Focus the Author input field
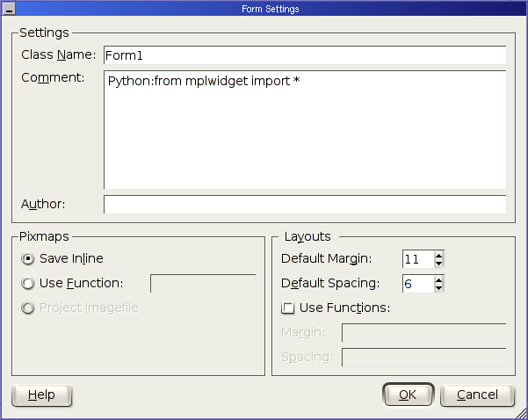Screen dimensions: 528x420 (305, 204)
